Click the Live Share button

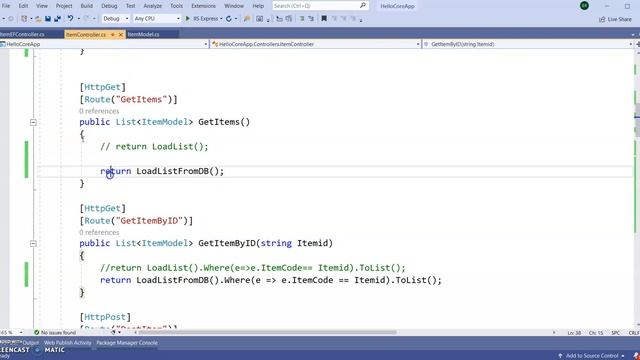tap(616, 19)
